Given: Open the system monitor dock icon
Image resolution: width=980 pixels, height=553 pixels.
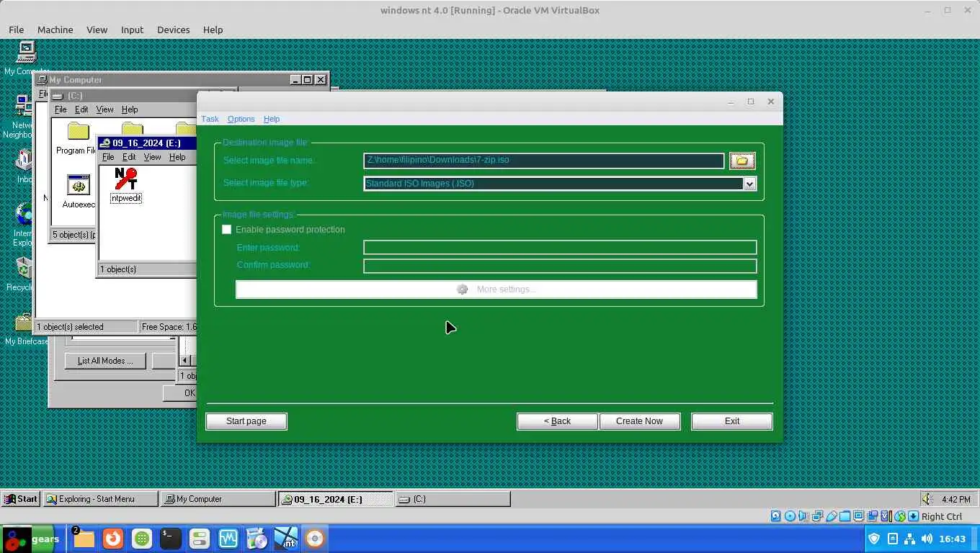Looking at the screenshot, I should coord(228,539).
